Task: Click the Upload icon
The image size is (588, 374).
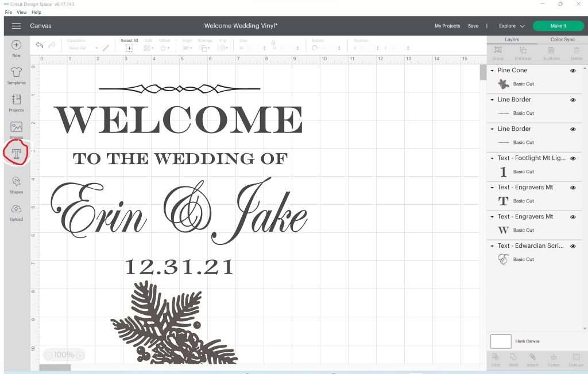Action: (x=16, y=209)
